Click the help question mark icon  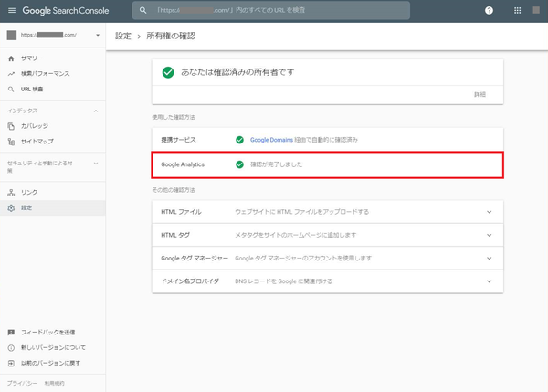pyautogui.click(x=489, y=11)
